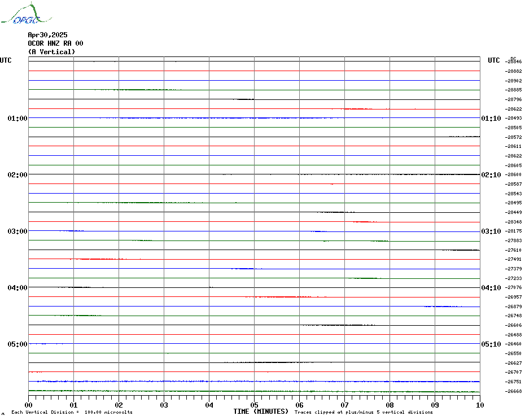
Task: Click the station label OCOR HNZ RA 00
Action: pos(55,43)
